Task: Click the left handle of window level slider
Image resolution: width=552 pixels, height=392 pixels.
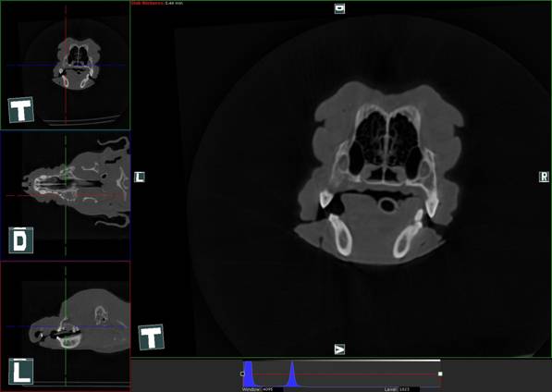Action: click(242, 374)
